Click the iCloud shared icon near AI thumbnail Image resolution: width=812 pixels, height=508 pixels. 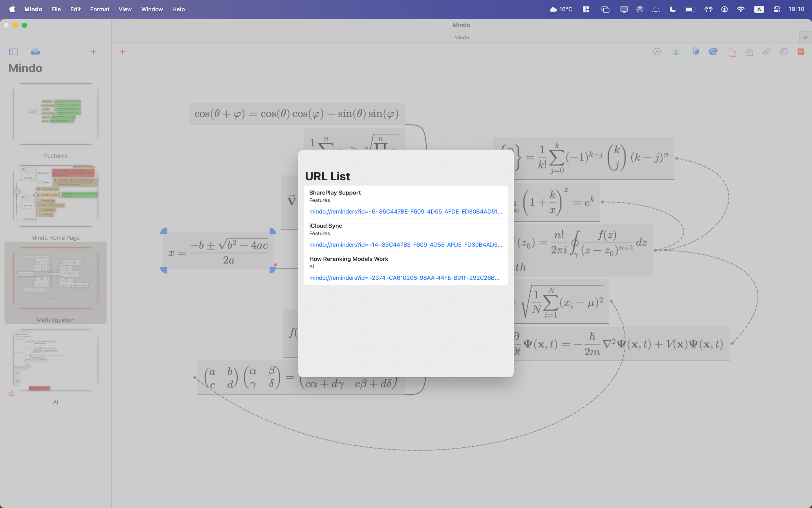point(11,394)
